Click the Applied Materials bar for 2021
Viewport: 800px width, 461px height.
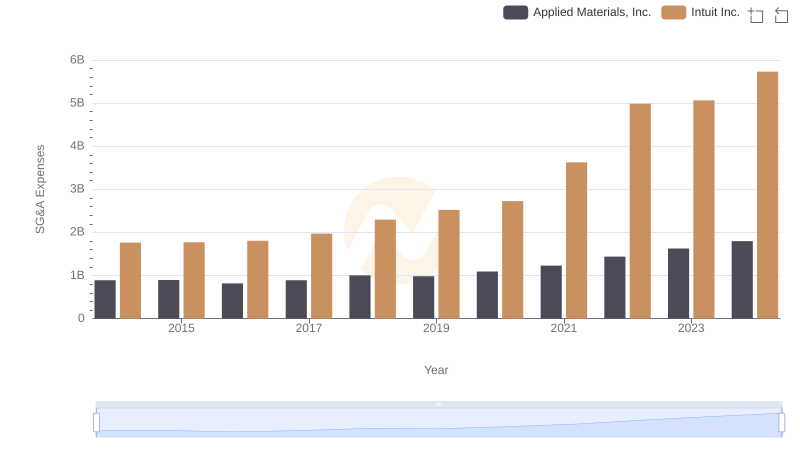click(x=551, y=292)
